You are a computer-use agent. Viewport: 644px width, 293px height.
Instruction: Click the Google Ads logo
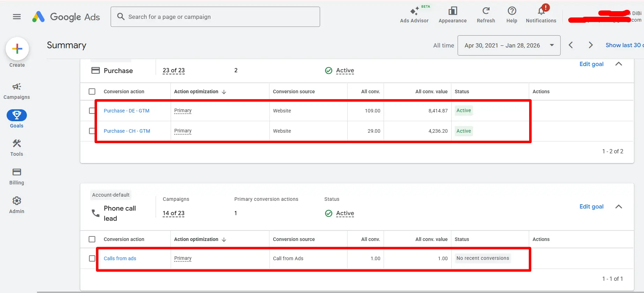tap(66, 17)
